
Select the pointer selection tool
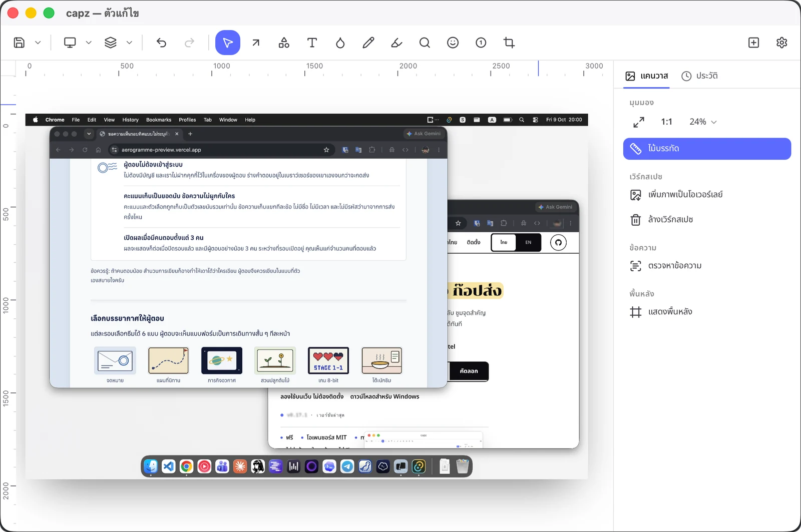[x=228, y=43]
